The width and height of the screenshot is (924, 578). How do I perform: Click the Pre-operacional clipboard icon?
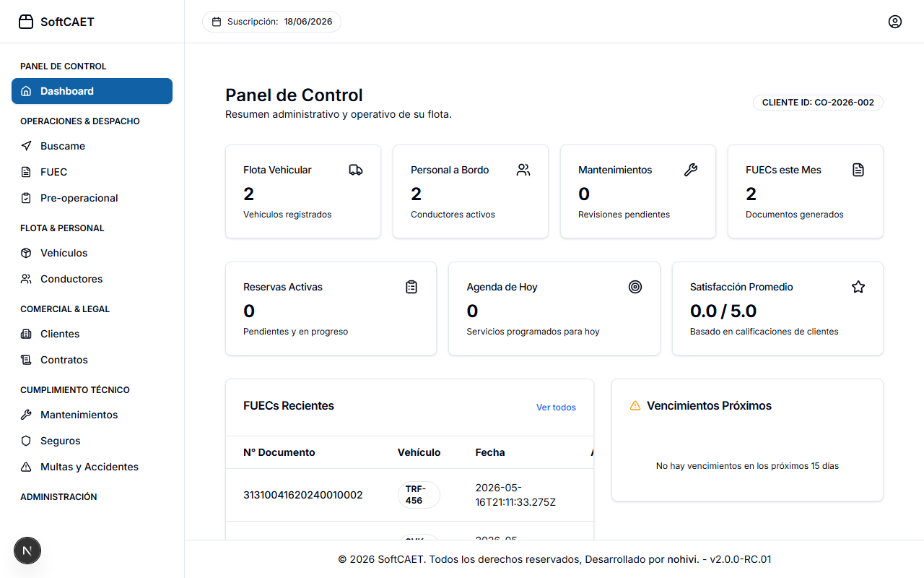(x=26, y=198)
